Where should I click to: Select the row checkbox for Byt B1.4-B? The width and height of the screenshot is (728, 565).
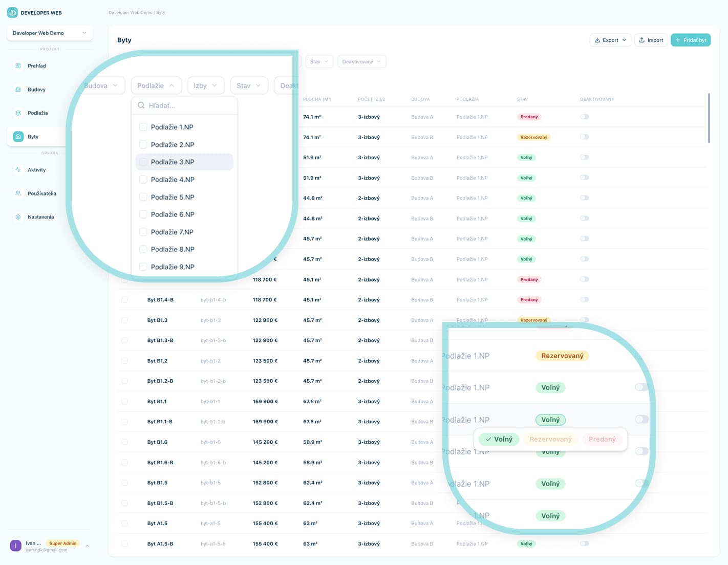point(124,300)
